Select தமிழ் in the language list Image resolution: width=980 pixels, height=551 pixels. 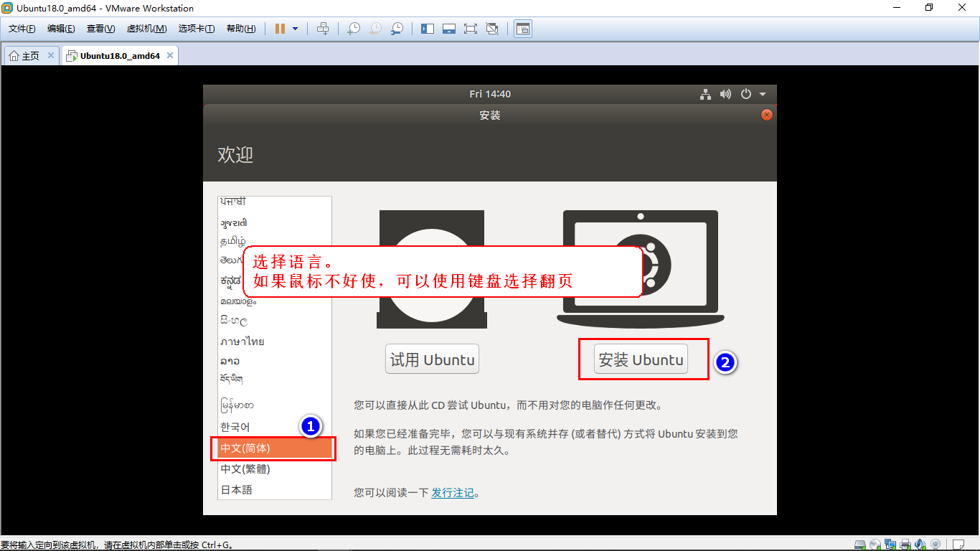[275, 241]
